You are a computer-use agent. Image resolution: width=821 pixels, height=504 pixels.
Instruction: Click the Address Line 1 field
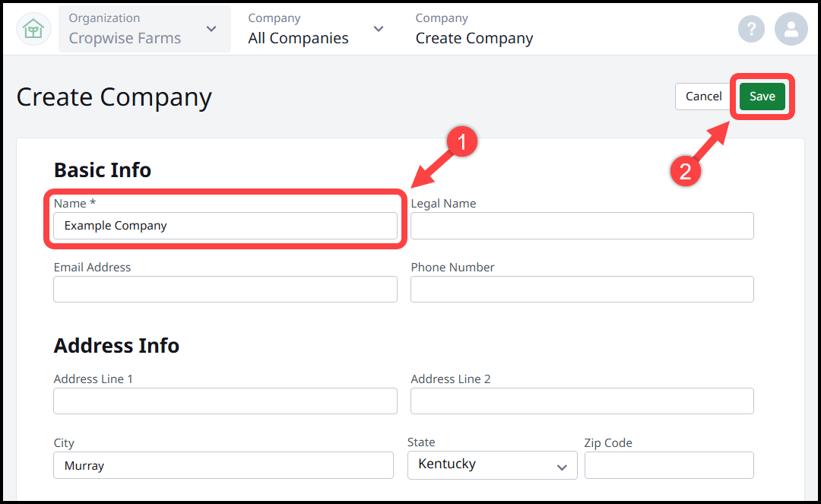coord(225,401)
